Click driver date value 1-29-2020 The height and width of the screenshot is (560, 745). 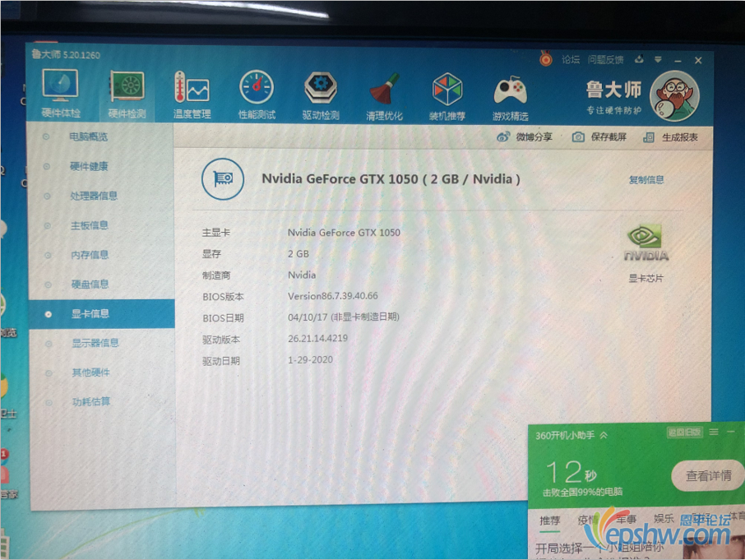pos(310,359)
